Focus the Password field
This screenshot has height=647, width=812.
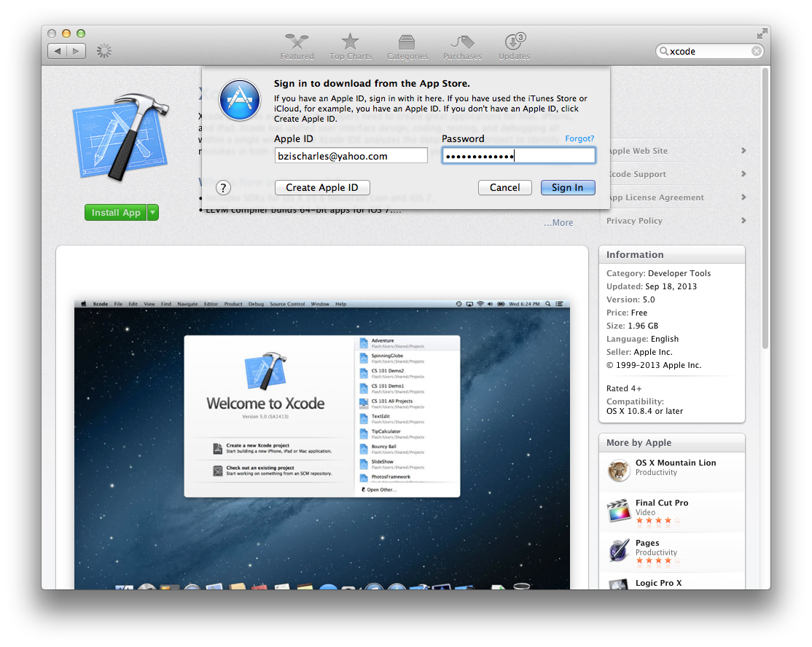[518, 156]
